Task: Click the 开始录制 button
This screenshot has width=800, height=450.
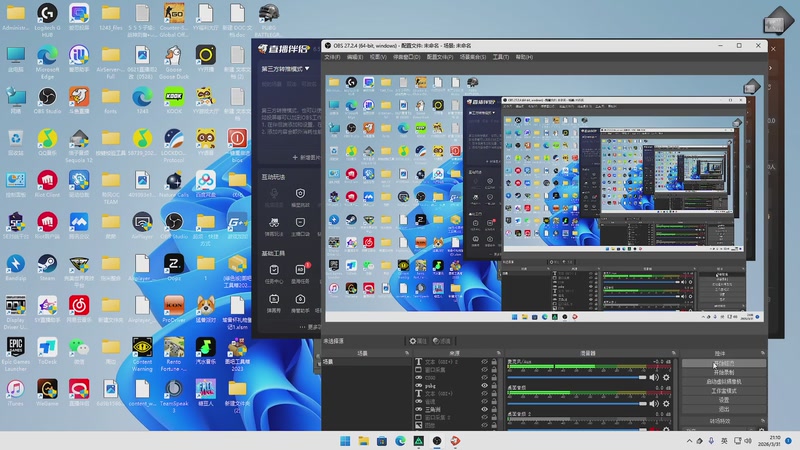Action: pos(723,372)
